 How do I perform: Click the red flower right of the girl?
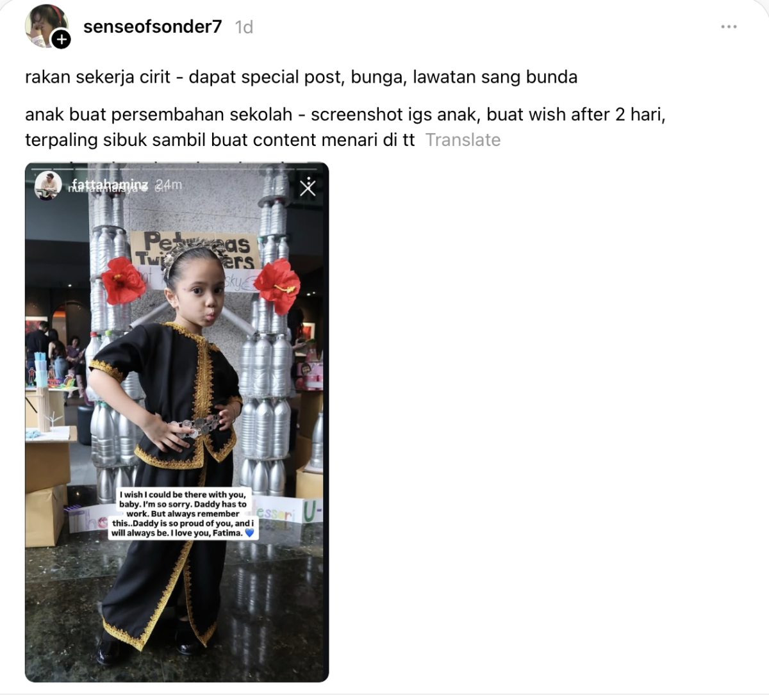[x=277, y=284]
